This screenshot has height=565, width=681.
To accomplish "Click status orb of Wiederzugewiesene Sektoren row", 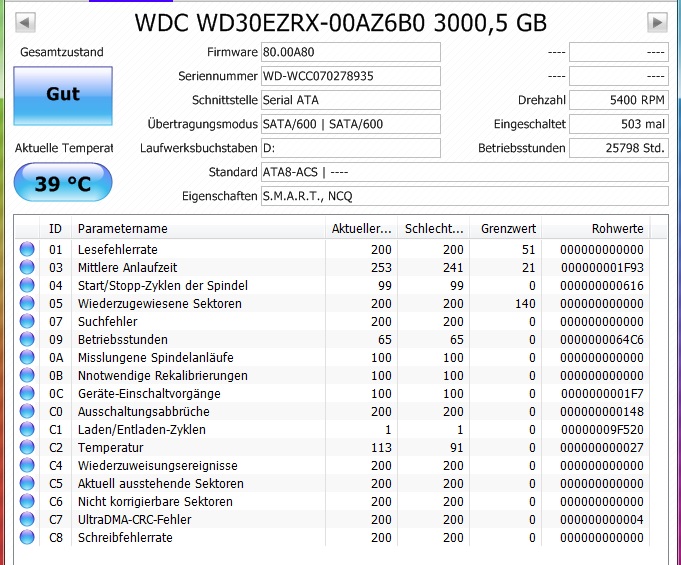I will (27, 303).
